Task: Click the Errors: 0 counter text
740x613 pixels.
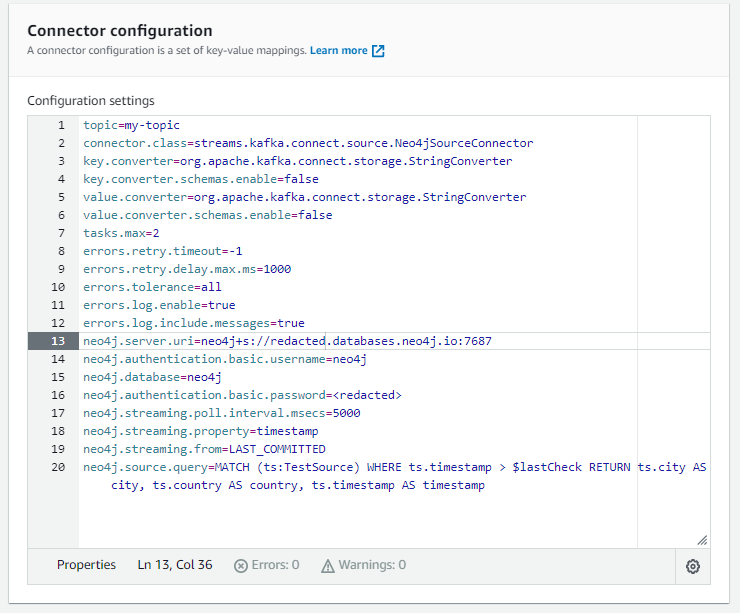Action: (x=275, y=566)
